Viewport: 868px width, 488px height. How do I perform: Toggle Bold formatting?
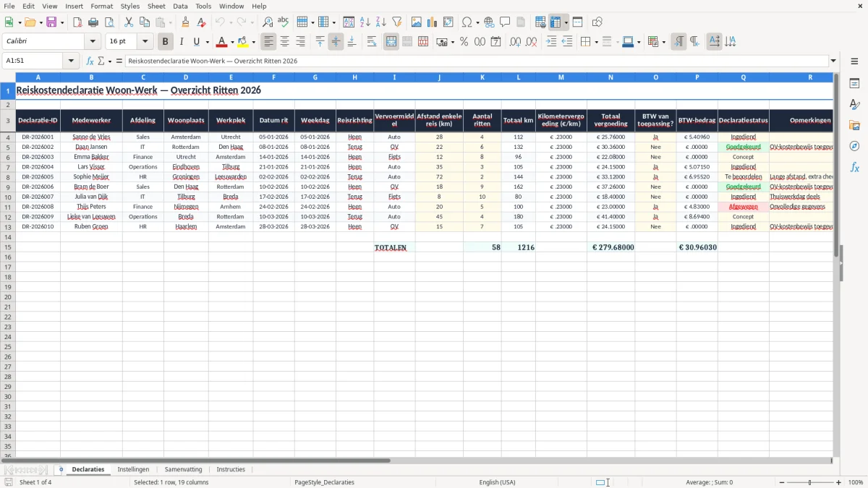[166, 42]
